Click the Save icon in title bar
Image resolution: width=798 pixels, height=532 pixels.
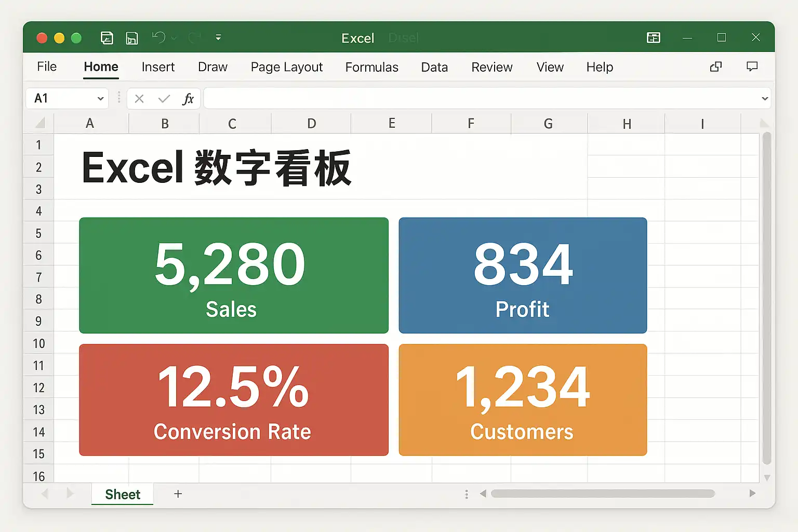tap(132, 38)
